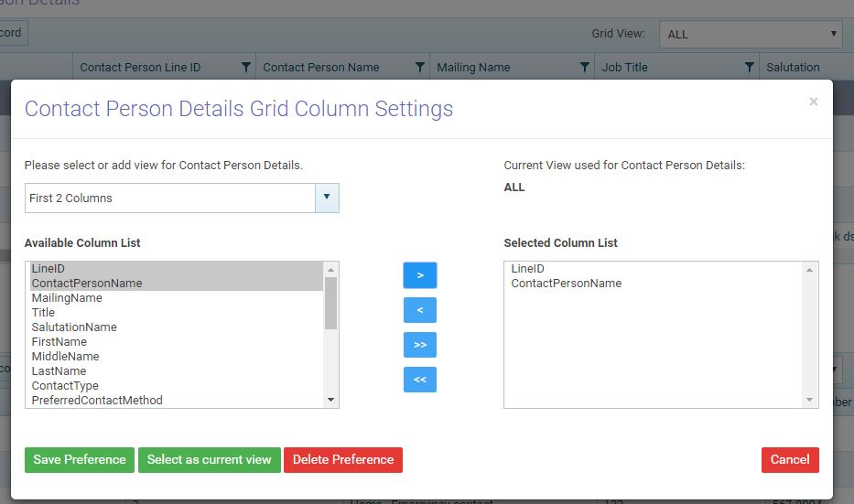Close the dialog with the X icon

click(x=813, y=102)
